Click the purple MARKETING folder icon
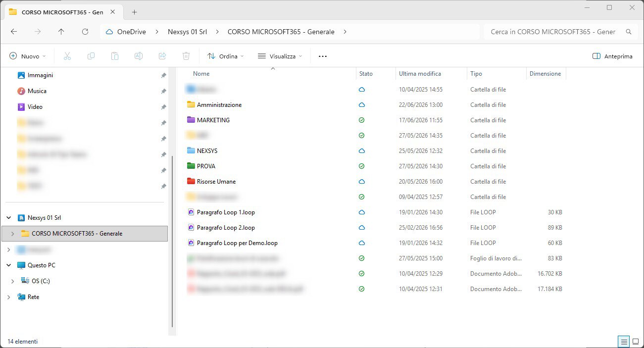This screenshot has width=644, height=348. [191, 120]
